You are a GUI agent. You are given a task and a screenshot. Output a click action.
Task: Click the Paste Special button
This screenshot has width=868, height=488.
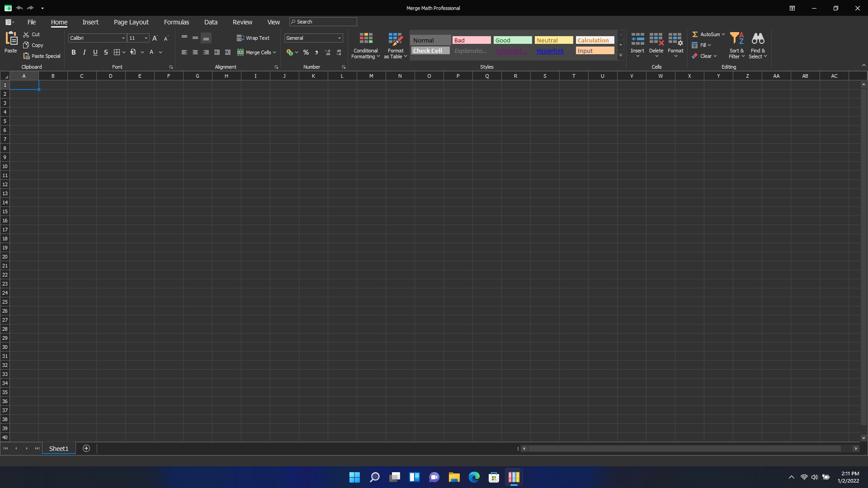coord(42,56)
